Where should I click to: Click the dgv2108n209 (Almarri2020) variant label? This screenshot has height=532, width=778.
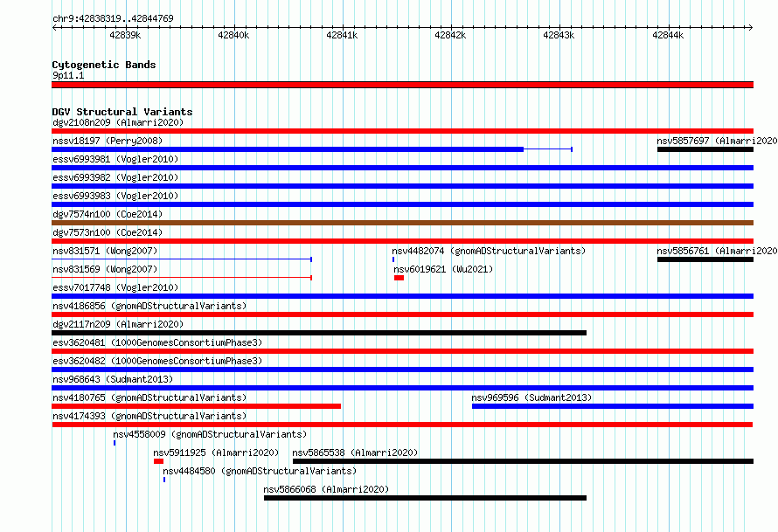click(118, 122)
